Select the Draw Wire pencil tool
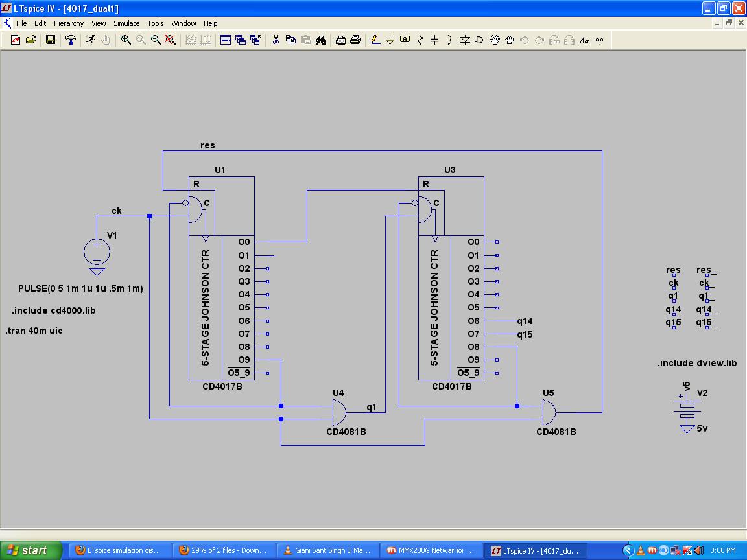 coord(375,40)
